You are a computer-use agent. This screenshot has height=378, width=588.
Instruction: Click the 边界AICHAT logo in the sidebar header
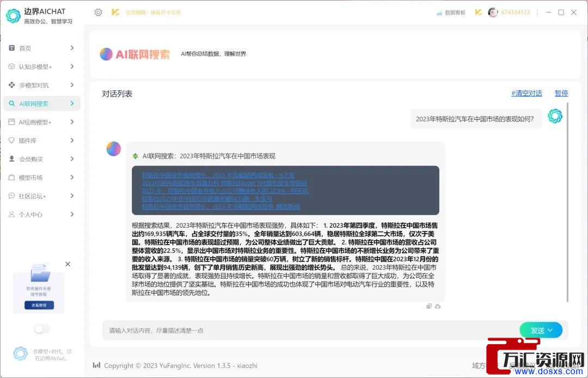click(13, 16)
